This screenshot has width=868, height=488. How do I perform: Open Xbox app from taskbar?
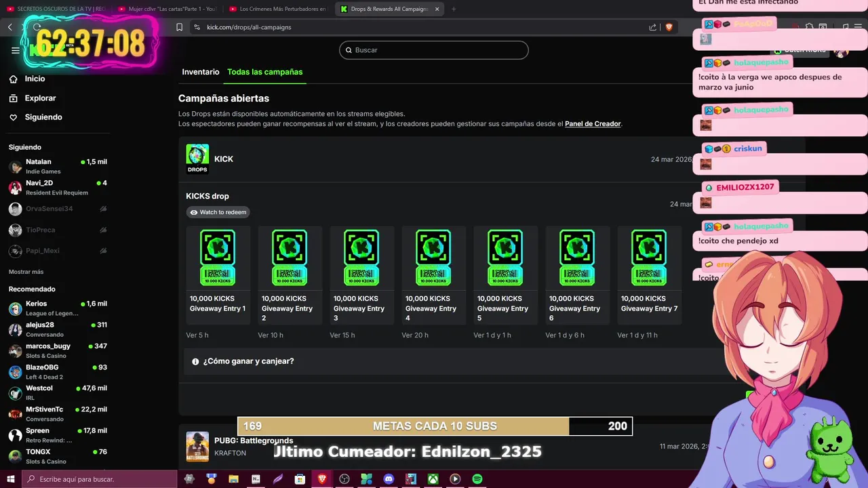433,479
